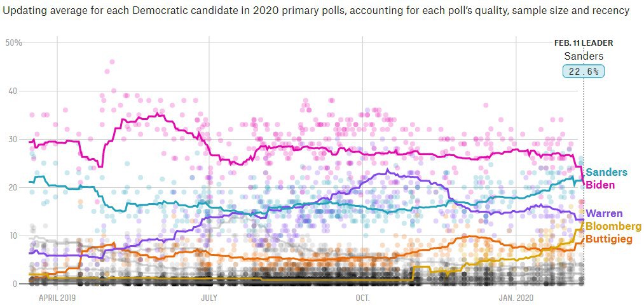Screen dimensions: 644x306
Task: Select the Bloomberg label in yellow
Action: click(x=613, y=226)
